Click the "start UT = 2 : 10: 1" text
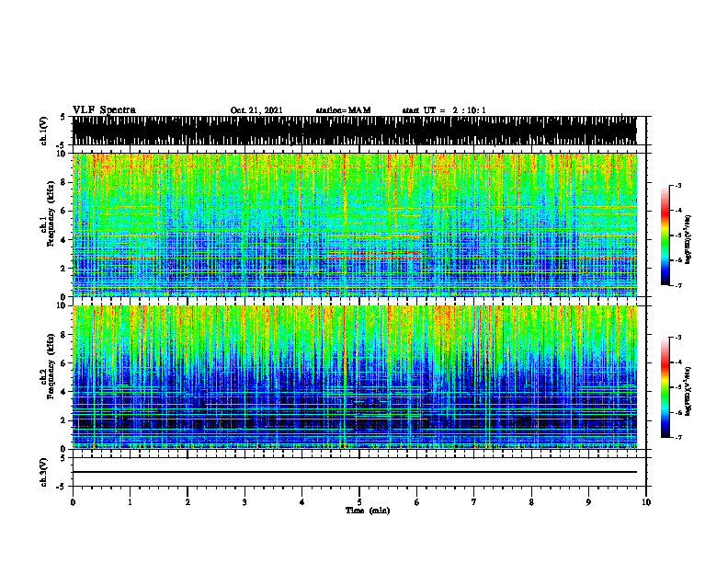 [x=444, y=110]
